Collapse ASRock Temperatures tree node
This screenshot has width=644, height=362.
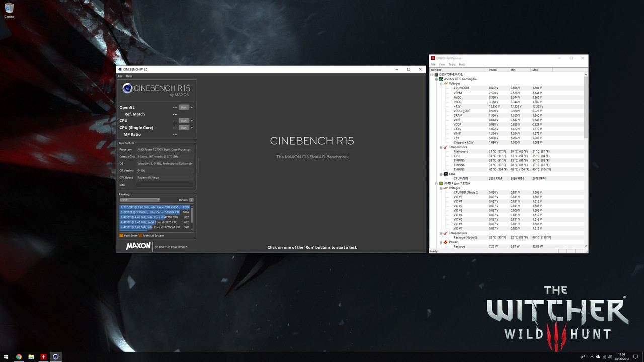click(x=441, y=147)
